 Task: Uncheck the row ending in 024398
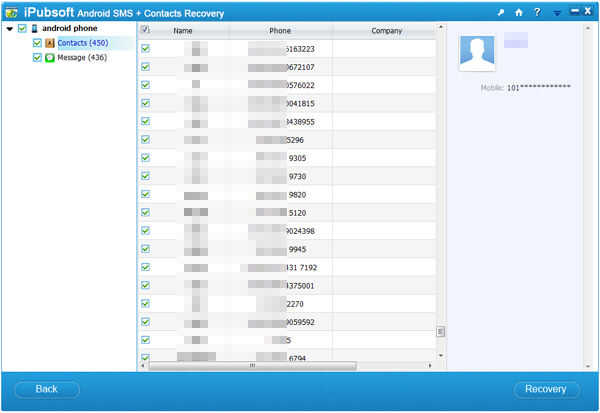click(x=145, y=230)
